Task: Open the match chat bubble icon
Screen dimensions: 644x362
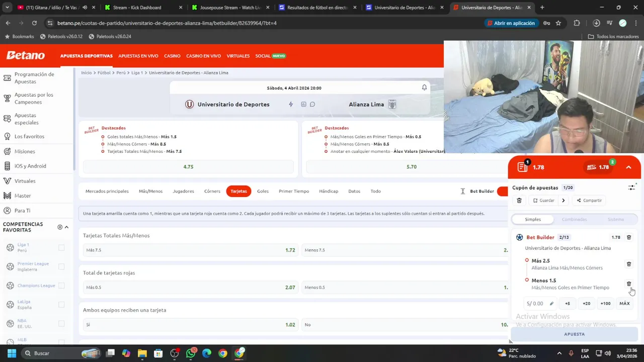Action: (x=312, y=105)
